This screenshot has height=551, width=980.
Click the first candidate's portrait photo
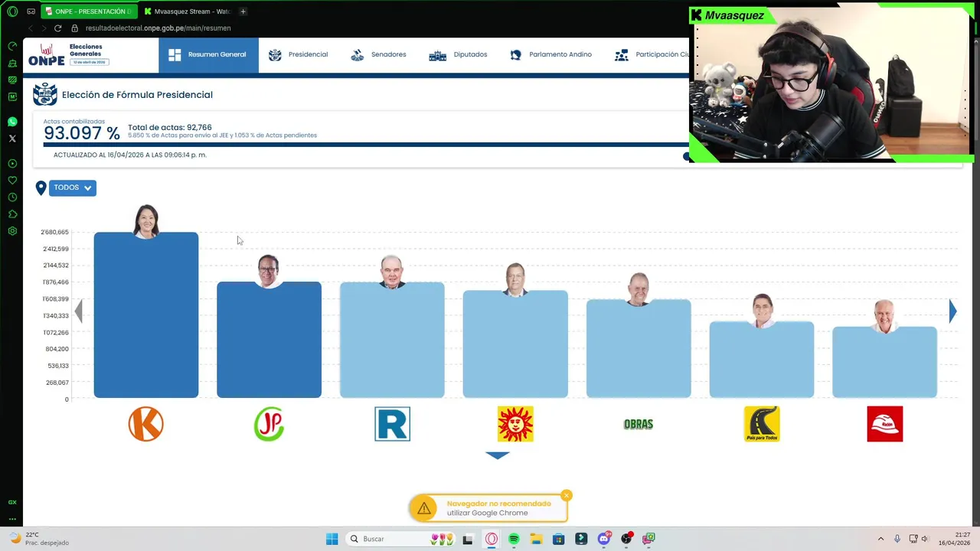(x=146, y=222)
